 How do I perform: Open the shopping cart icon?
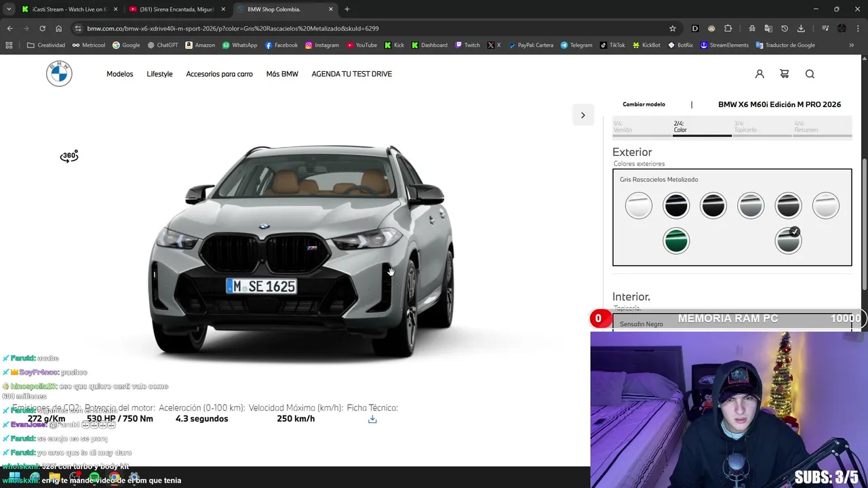tap(785, 74)
